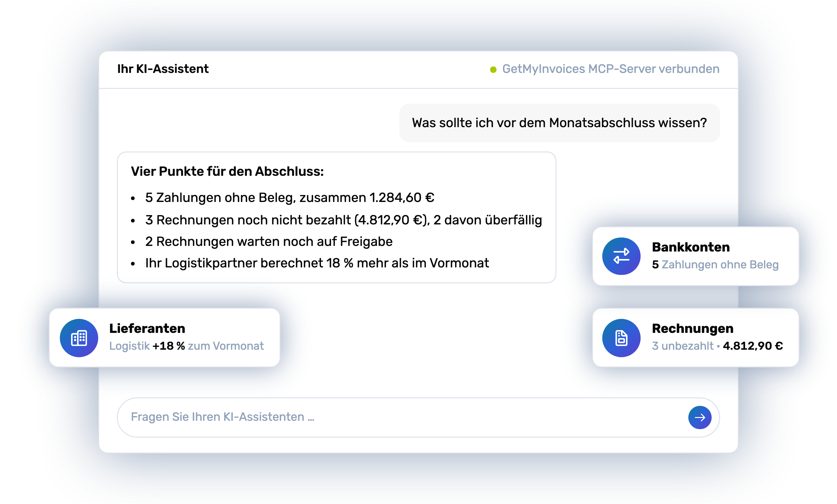837x504 pixels.
Task: Click the green connection status dot
Action: pyautogui.click(x=493, y=70)
